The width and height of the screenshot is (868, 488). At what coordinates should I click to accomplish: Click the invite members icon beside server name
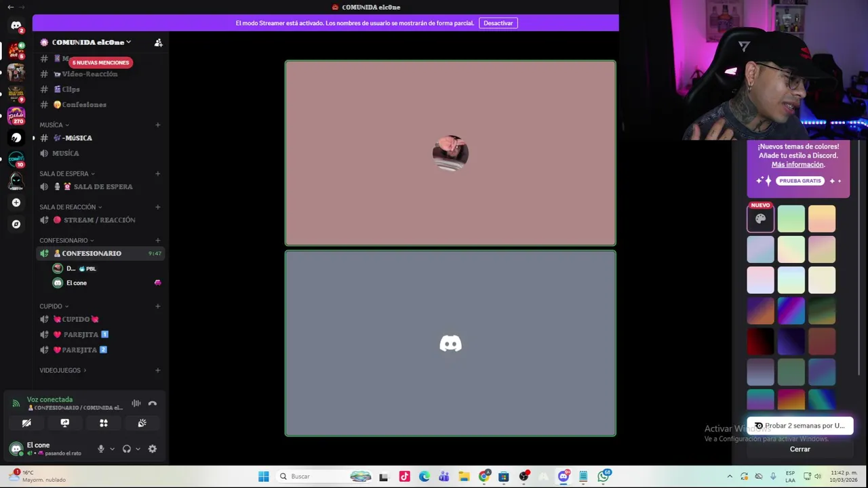pos(158,43)
